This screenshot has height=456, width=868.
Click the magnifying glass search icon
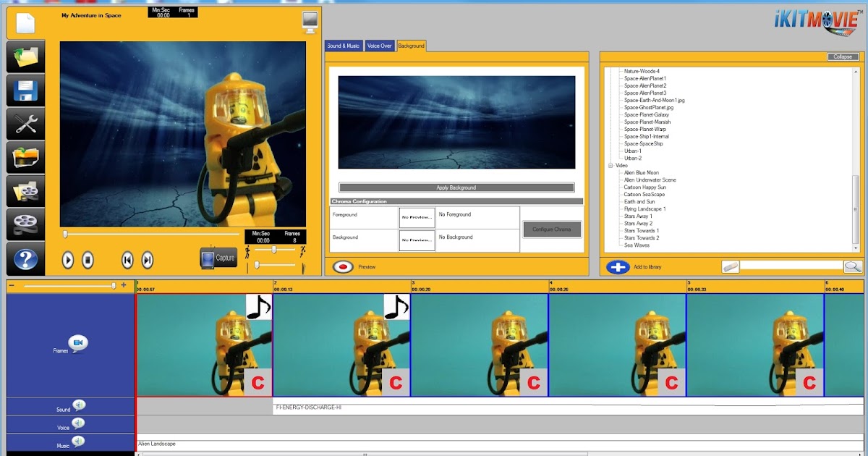pos(854,266)
